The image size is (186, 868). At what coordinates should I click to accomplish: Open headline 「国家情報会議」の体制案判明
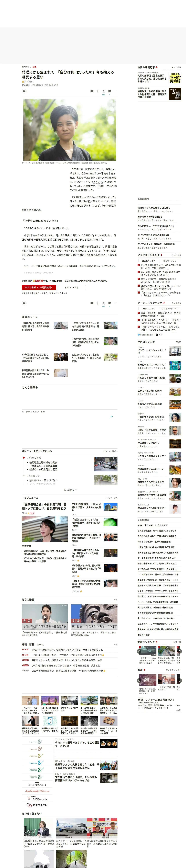coord(44,506)
